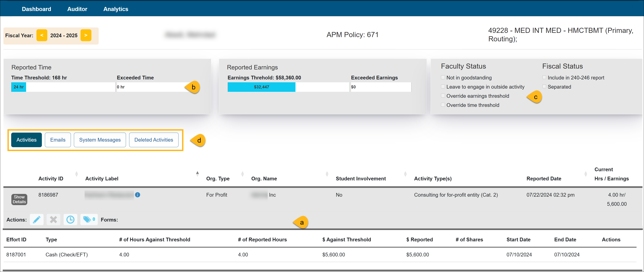Sort by Activity Label column arrow
The image size is (644, 272).
click(x=197, y=174)
